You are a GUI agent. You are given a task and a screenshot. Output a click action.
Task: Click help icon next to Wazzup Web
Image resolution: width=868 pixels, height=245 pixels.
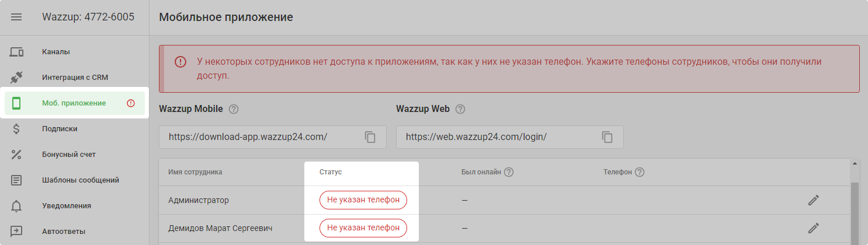click(460, 109)
